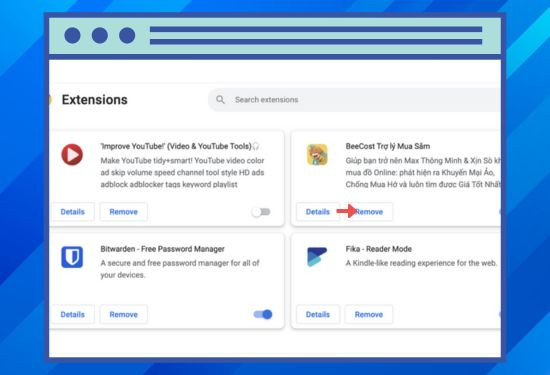Click the Improve YouTube red play icon

(72, 154)
